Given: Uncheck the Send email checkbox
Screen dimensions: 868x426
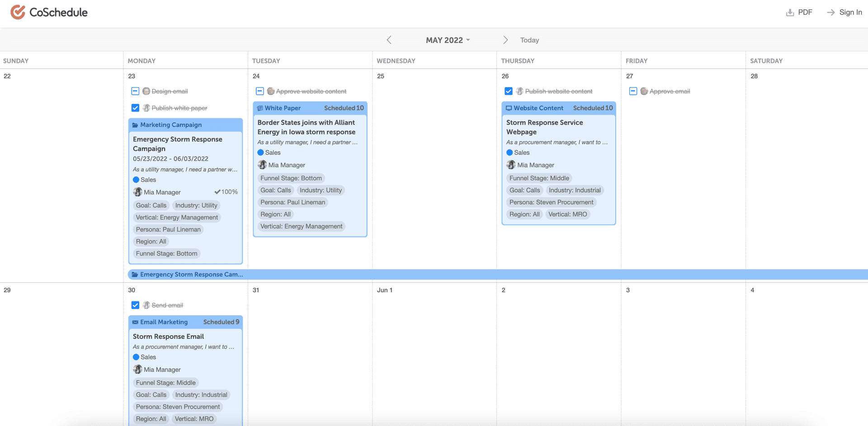Looking at the screenshot, I should tap(135, 305).
